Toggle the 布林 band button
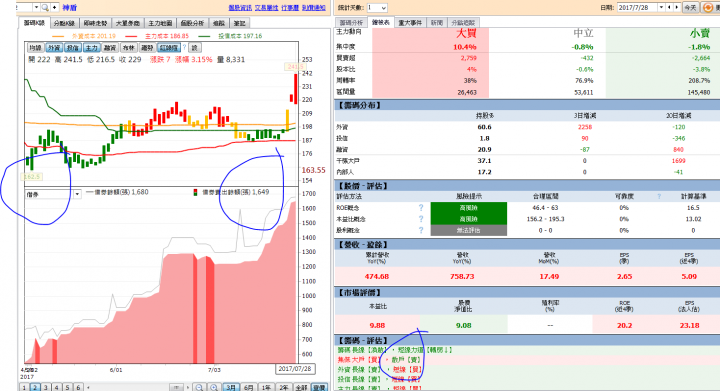 click(129, 48)
